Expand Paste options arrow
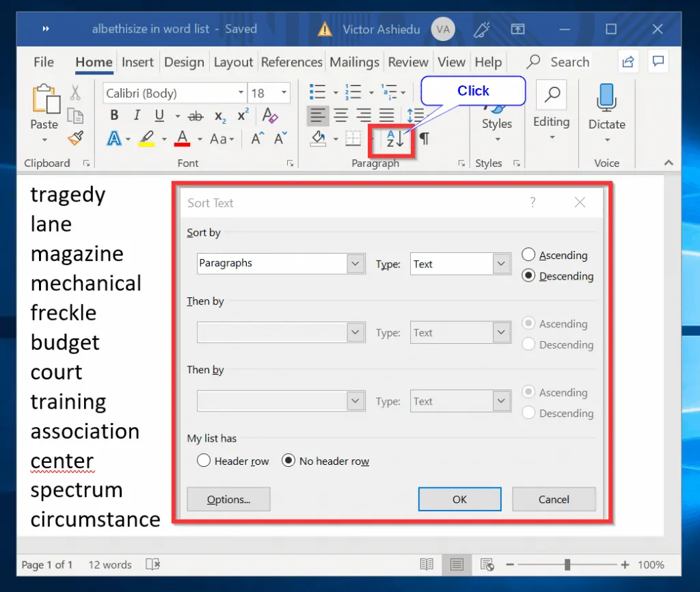The width and height of the screenshot is (700, 592). tap(44, 140)
